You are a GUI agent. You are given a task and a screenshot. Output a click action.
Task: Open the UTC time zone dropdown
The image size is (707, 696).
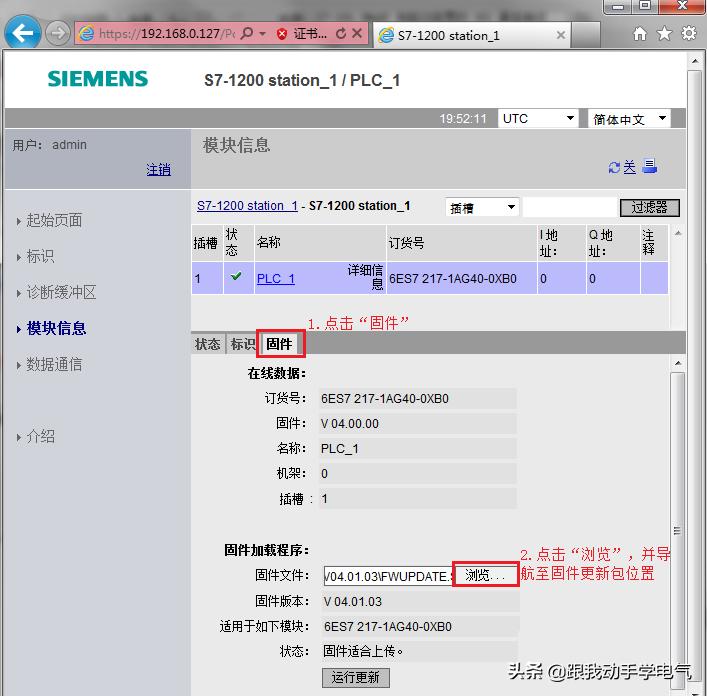538,119
